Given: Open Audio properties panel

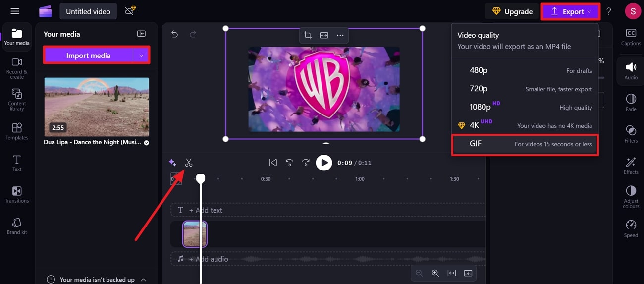Looking at the screenshot, I should (631, 71).
